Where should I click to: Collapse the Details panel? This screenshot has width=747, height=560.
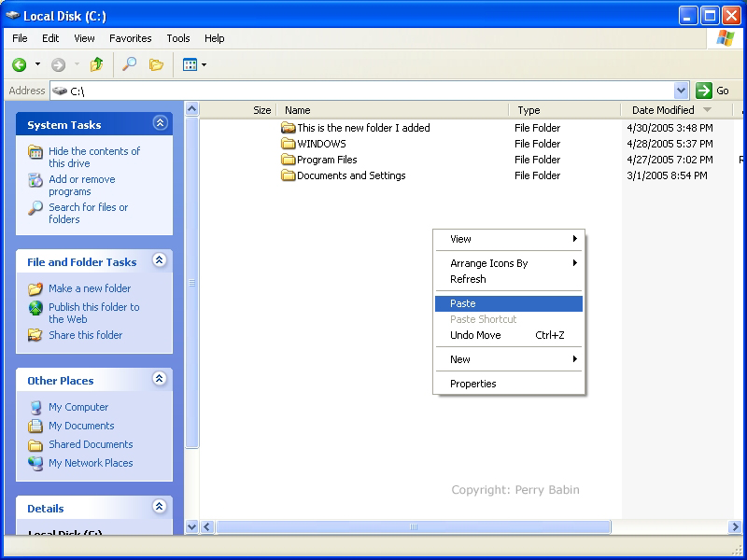160,506
